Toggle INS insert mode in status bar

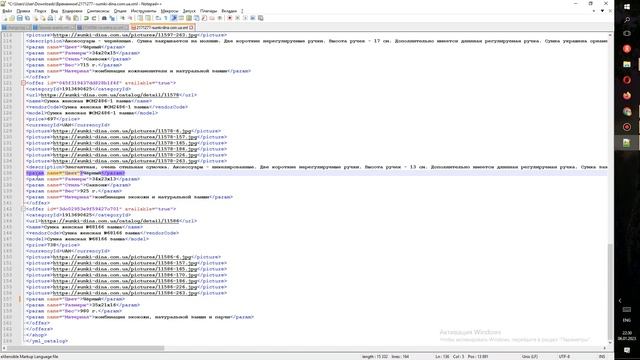point(602,357)
